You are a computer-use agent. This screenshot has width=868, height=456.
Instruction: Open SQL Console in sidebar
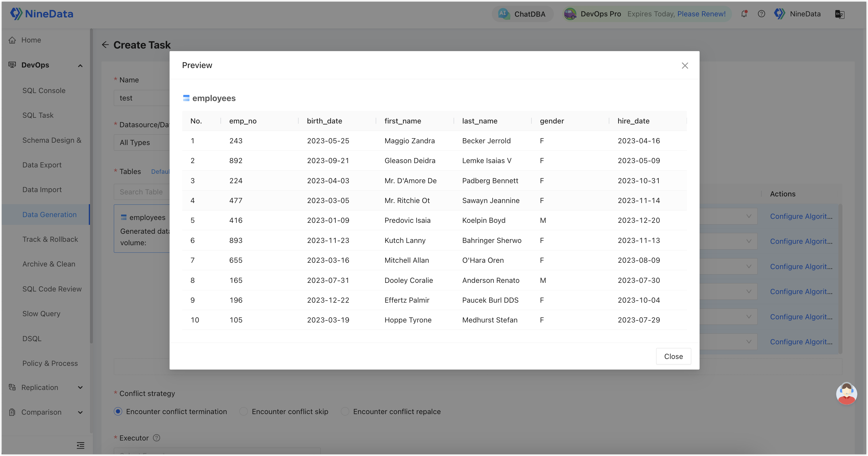click(44, 90)
